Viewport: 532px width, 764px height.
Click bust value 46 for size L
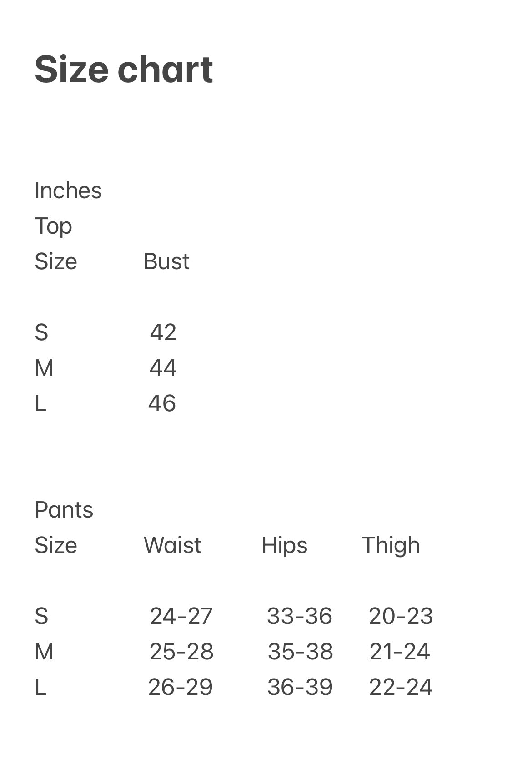(162, 403)
